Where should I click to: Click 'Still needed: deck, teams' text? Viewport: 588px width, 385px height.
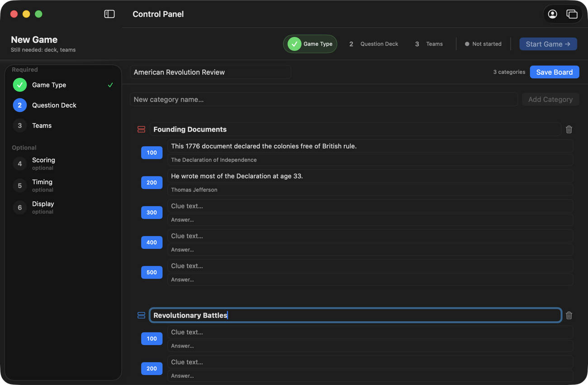(43, 50)
